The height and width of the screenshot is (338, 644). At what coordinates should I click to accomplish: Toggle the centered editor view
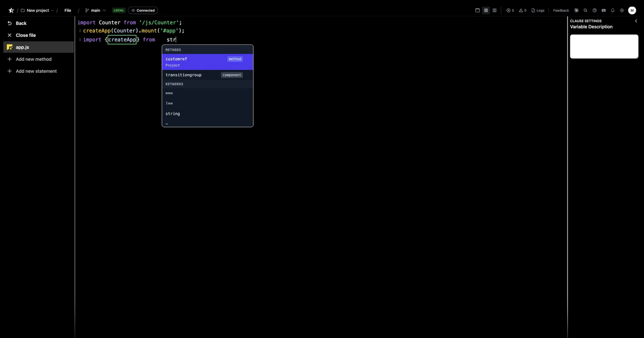[486, 10]
